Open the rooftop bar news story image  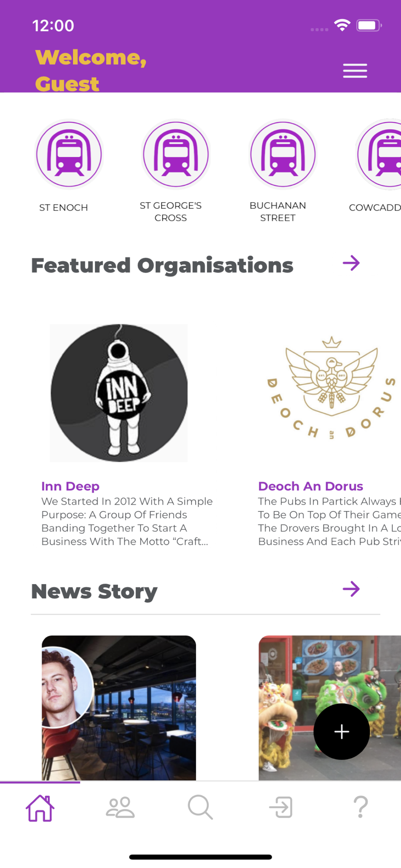click(119, 708)
